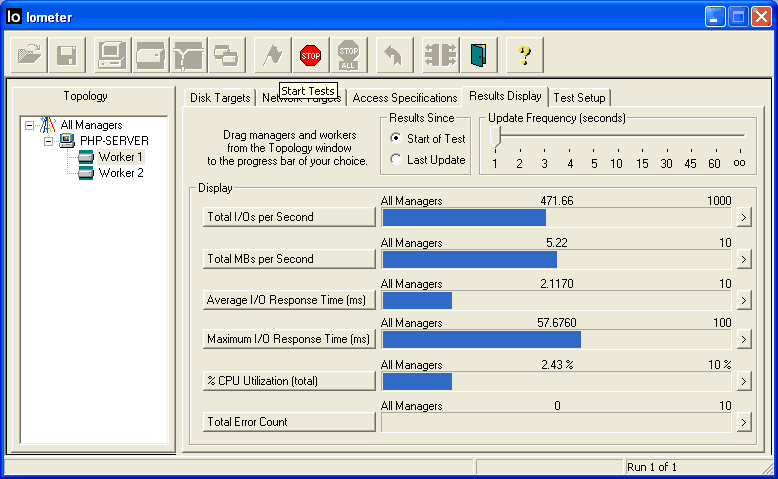The image size is (778, 479).
Task: Click the Worker 1 disk icon
Action: tap(86, 157)
